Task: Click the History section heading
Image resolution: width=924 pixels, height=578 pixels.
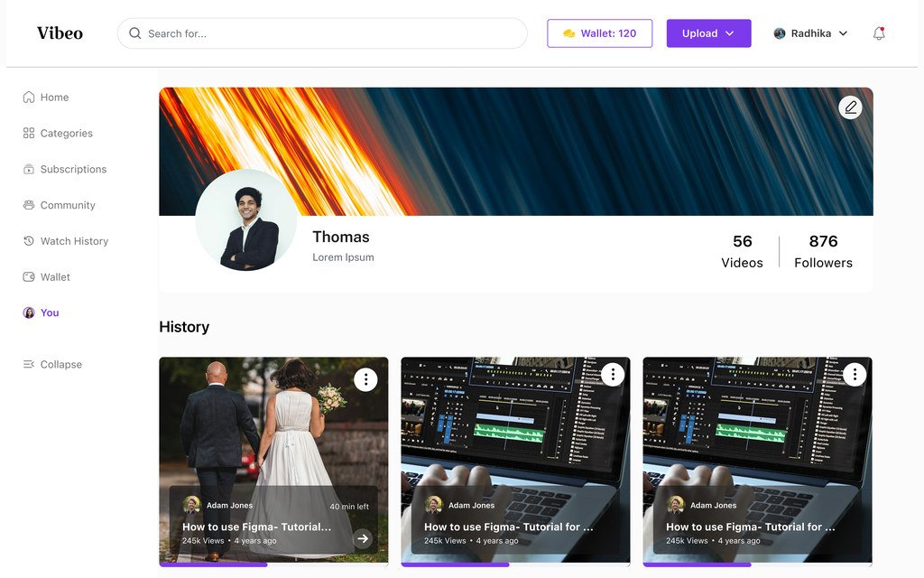Action: pos(184,327)
